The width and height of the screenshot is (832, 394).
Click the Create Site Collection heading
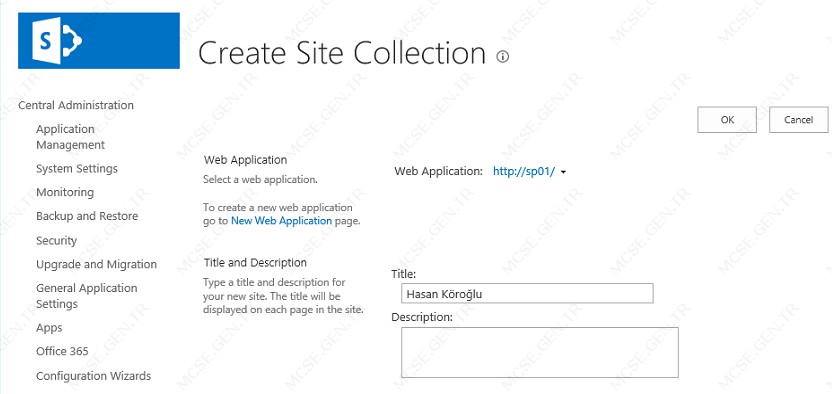click(x=342, y=53)
